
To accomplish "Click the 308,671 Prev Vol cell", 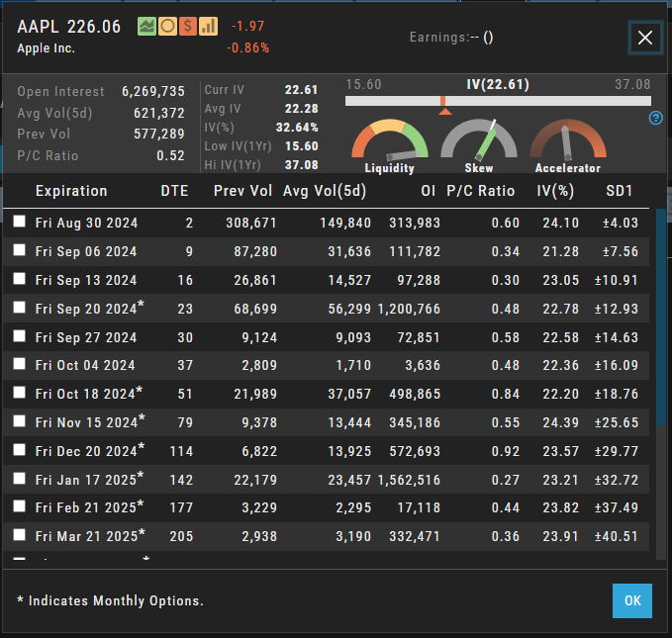I will (251, 224).
